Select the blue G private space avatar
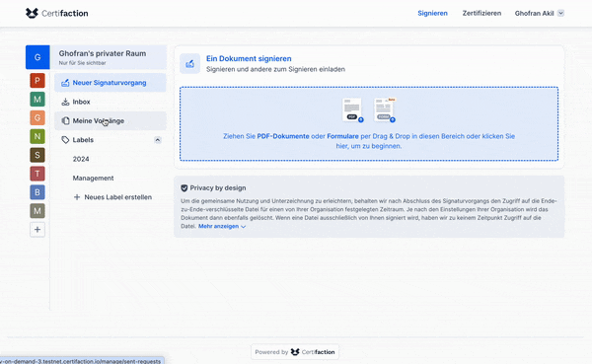Viewport: 592px width, 364px height. [37, 57]
